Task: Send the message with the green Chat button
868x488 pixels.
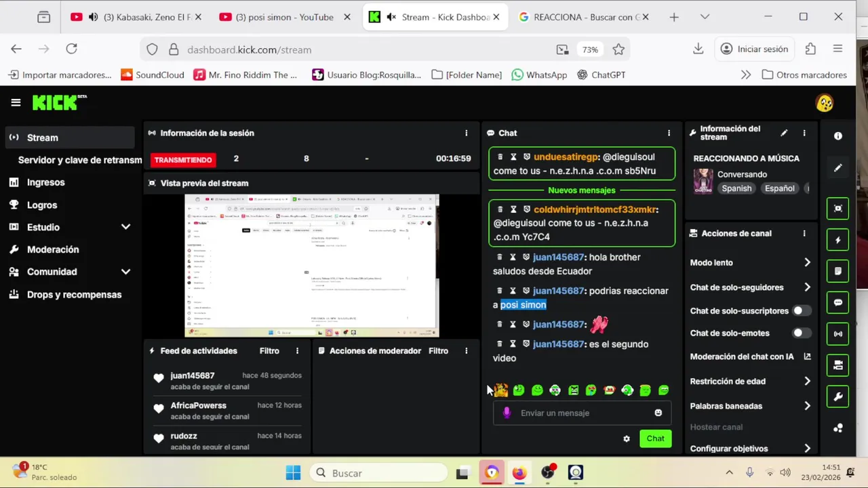Action: coord(655,439)
